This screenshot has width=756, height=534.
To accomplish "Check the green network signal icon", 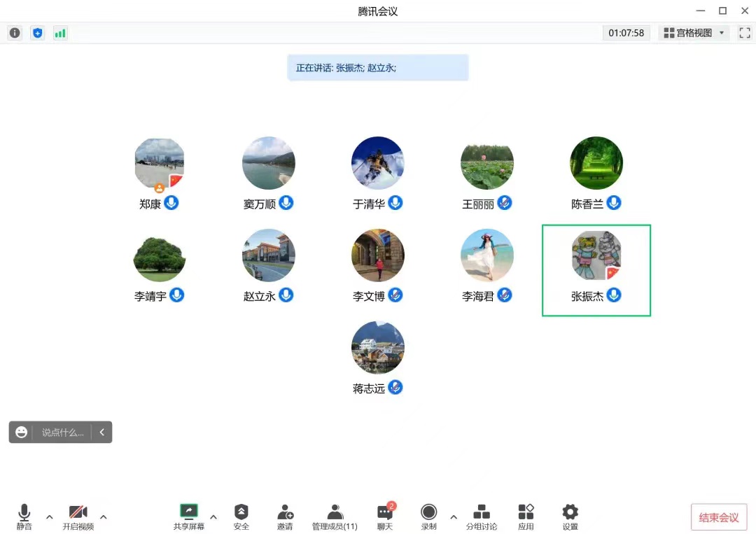I will (x=60, y=33).
